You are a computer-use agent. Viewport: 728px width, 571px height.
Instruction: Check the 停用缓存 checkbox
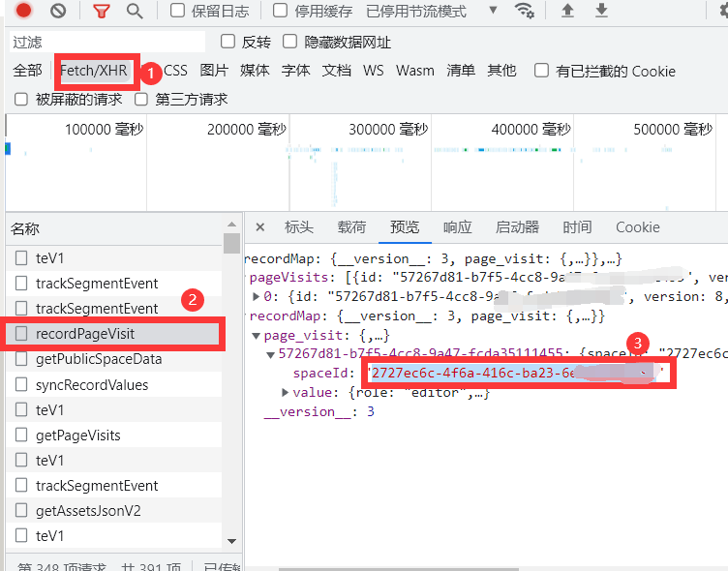pos(281,12)
